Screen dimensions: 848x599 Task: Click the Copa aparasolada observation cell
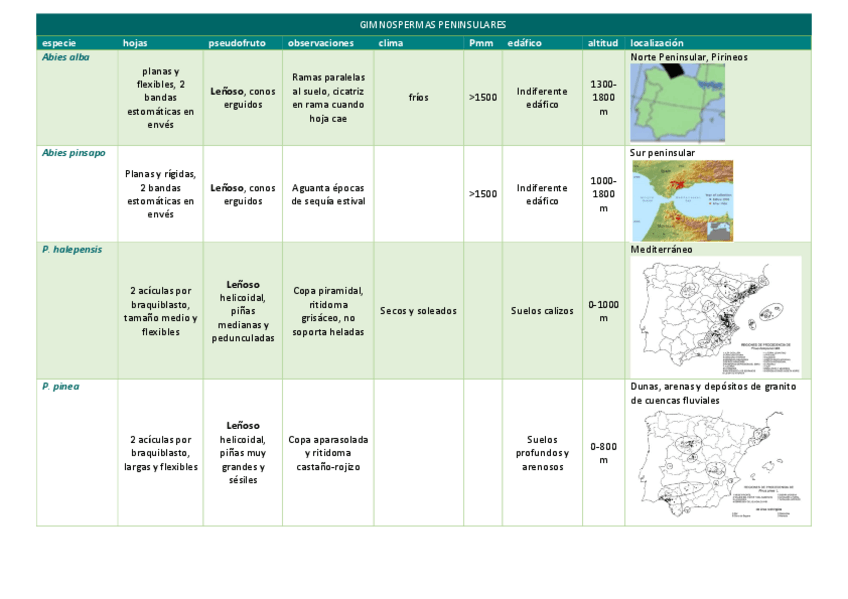point(329,452)
